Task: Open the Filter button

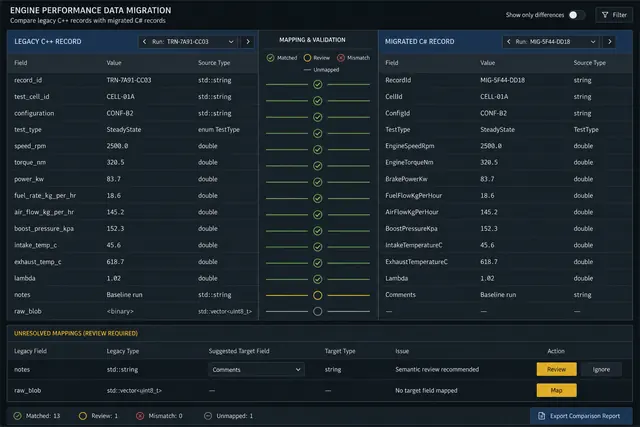Action: [614, 15]
